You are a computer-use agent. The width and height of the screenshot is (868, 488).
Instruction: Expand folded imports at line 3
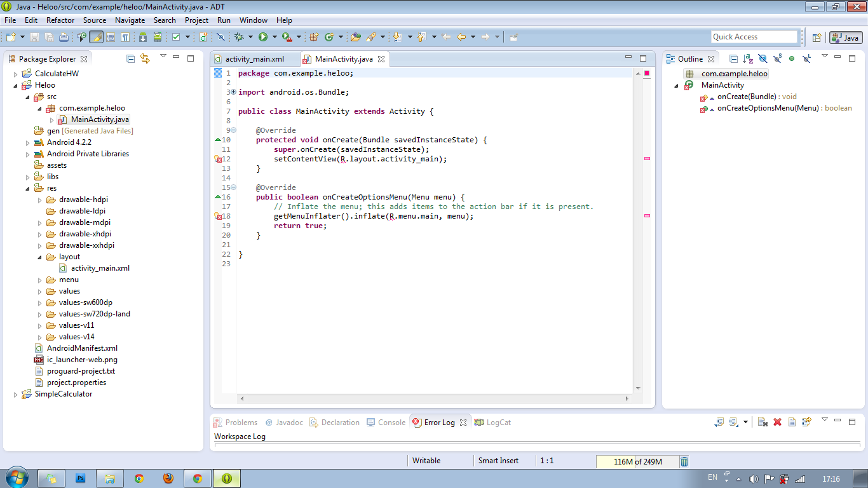point(233,92)
